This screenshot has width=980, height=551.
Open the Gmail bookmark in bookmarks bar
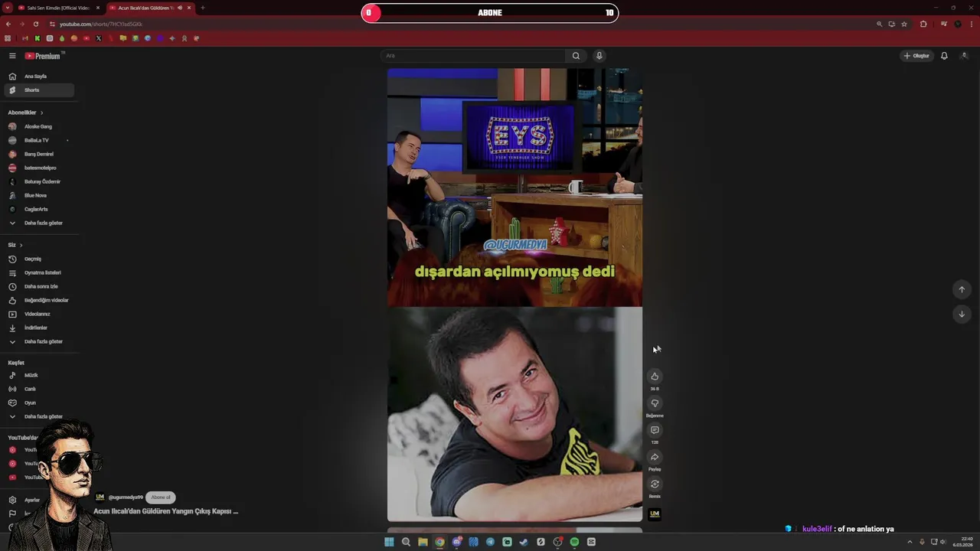(x=24, y=38)
